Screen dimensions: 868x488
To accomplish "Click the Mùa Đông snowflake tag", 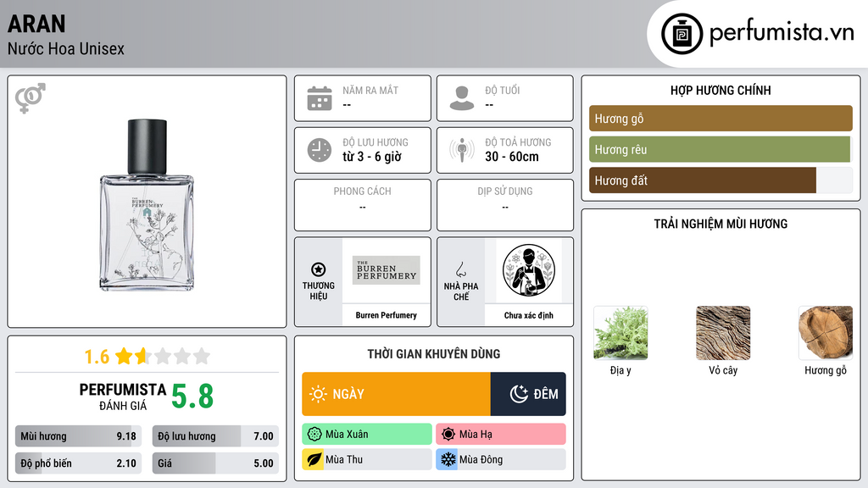I will [501, 459].
